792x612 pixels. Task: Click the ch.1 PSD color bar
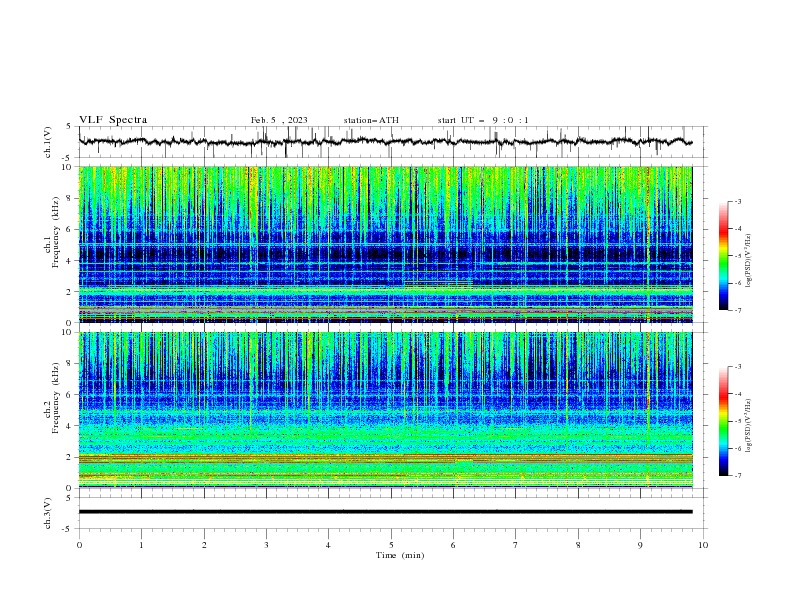coord(723,256)
